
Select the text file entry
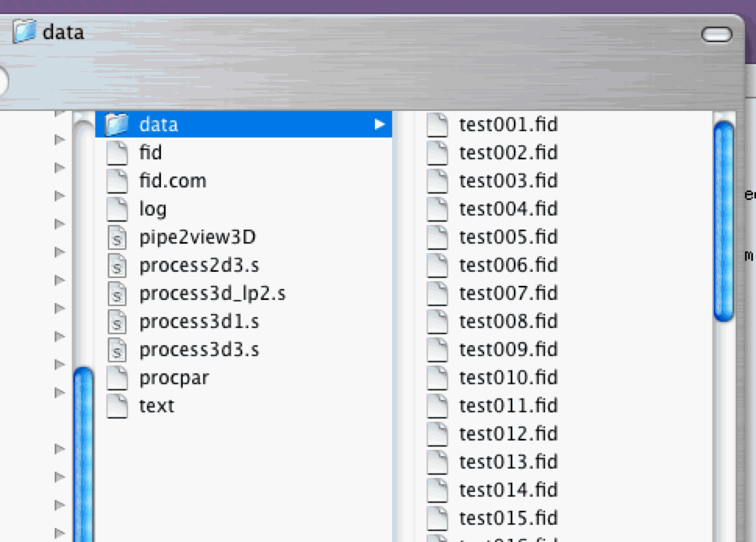(156, 406)
